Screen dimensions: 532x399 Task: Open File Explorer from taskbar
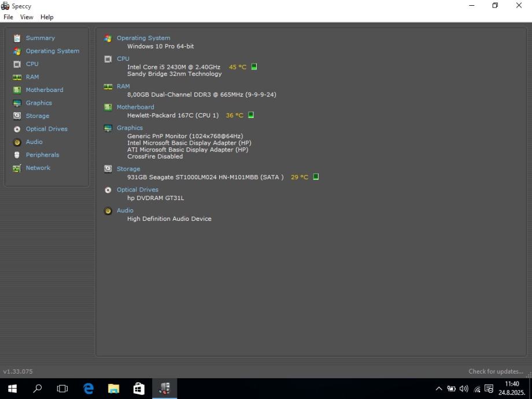[x=114, y=389]
